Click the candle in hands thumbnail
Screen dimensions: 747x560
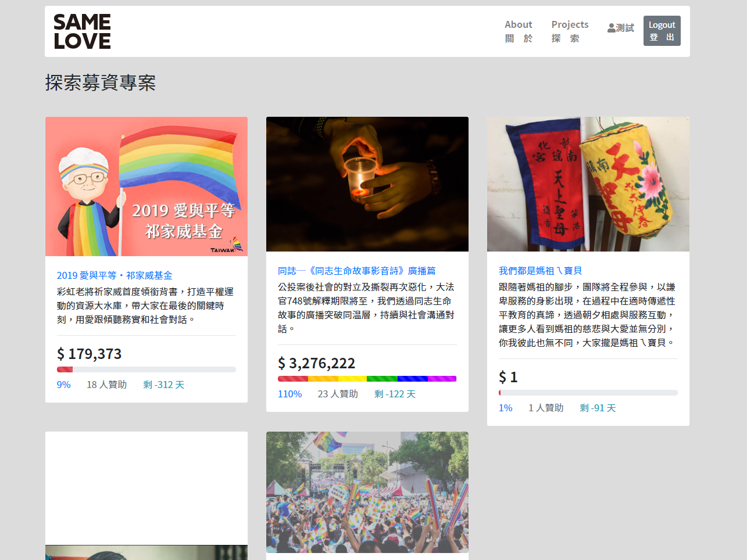pos(367,184)
